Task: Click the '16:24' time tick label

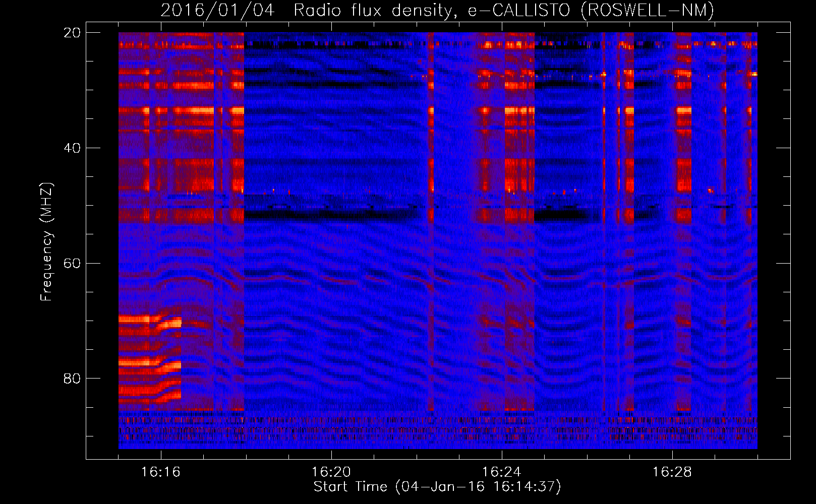Action: pyautogui.click(x=502, y=472)
